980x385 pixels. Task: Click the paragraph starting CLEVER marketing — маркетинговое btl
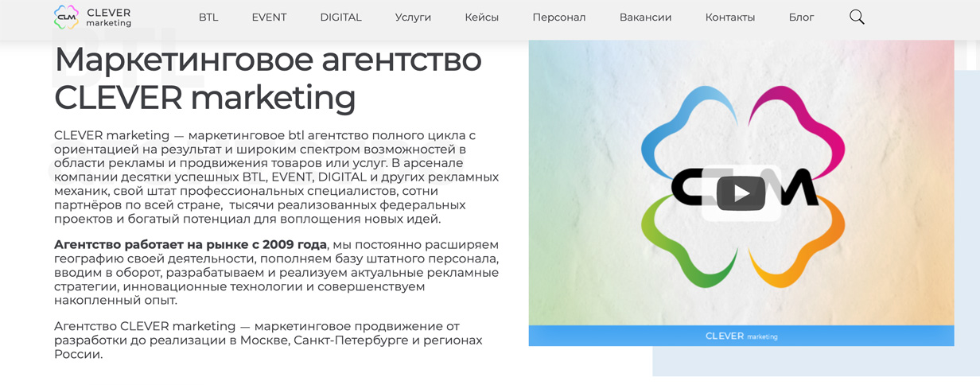pos(276,177)
